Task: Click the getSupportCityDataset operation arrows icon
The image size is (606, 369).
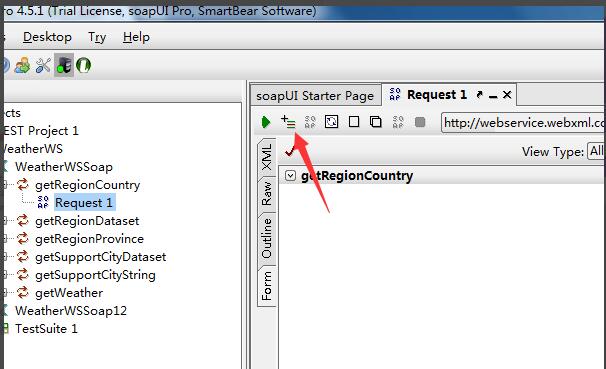Action: 23,257
